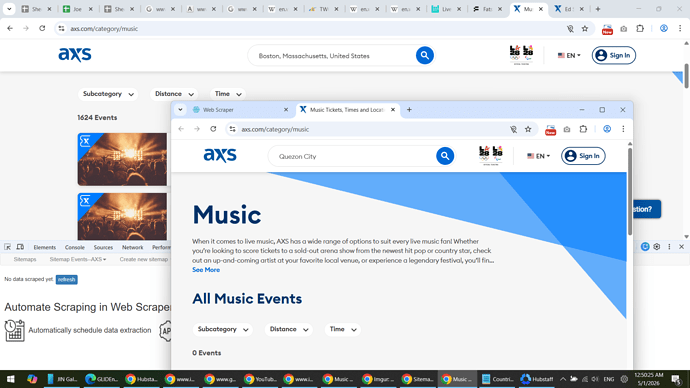690x388 pixels.
Task: Click the LA28 Olympics logo in the front window
Action: [491, 156]
